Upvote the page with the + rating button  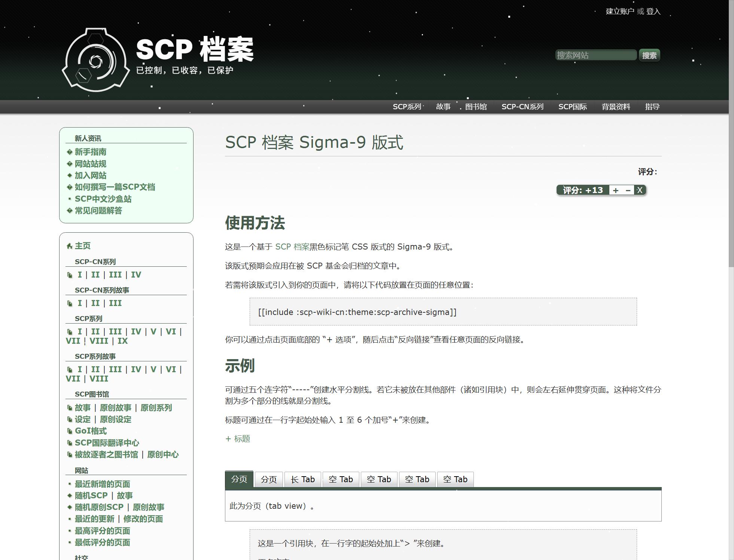tap(615, 190)
